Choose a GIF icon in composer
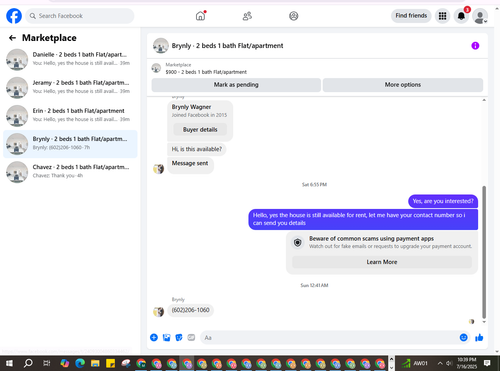 [x=191, y=338]
